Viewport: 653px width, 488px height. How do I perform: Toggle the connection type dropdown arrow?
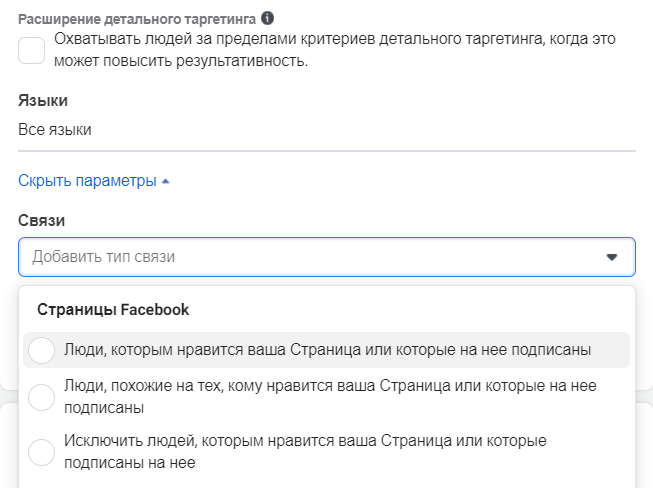tap(612, 257)
